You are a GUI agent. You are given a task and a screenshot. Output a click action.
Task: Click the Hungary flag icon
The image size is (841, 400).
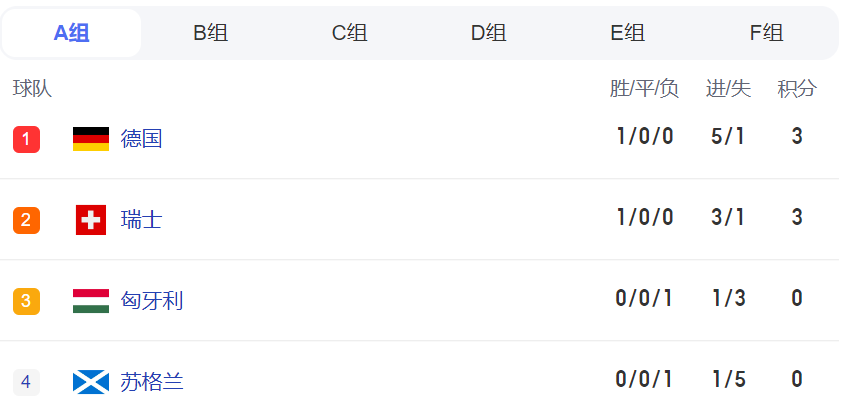[91, 301]
